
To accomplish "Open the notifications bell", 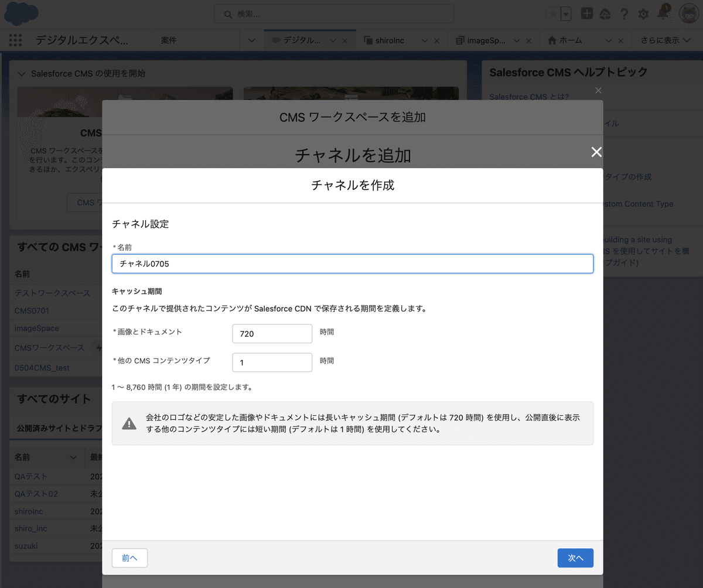I will pos(664,13).
